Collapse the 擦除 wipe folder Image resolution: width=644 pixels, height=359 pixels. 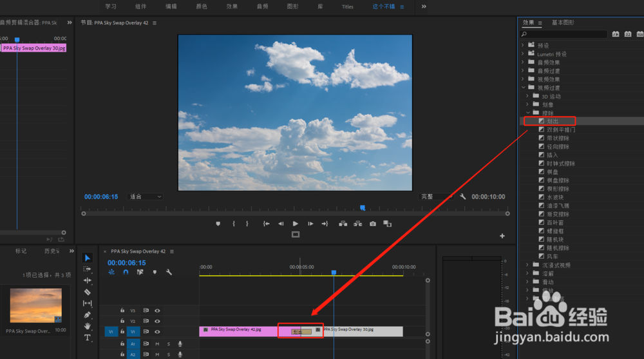pyautogui.click(x=528, y=113)
